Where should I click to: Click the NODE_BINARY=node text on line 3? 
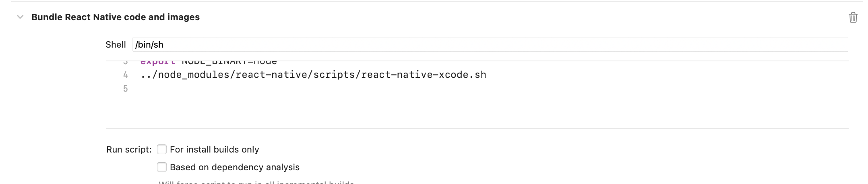pos(229,63)
